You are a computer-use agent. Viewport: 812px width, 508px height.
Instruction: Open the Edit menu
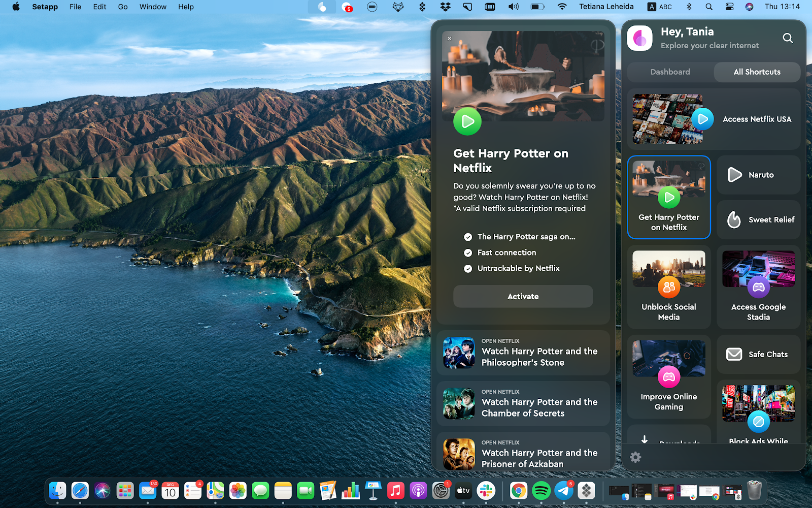point(99,7)
